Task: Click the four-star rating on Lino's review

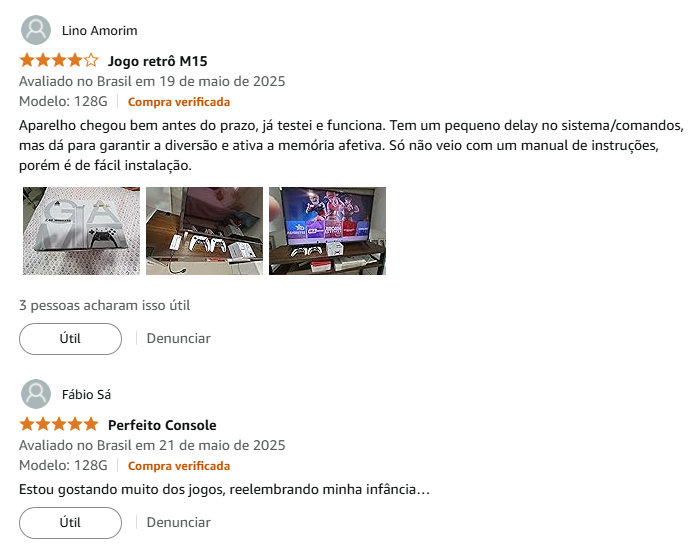Action: tap(59, 60)
